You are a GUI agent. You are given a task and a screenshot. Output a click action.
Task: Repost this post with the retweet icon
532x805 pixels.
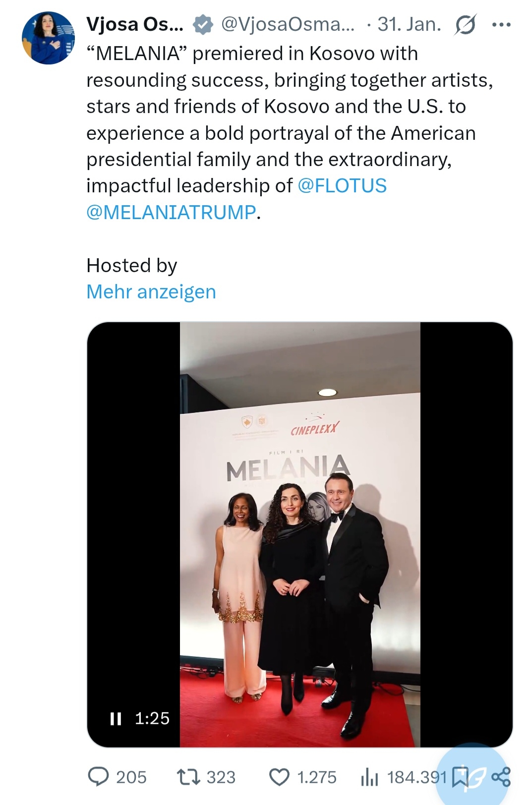click(188, 777)
